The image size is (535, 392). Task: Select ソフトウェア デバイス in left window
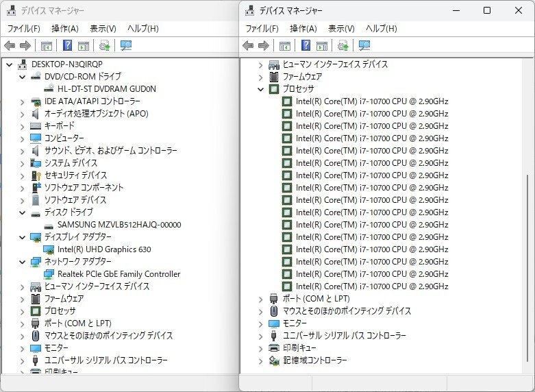pos(75,199)
